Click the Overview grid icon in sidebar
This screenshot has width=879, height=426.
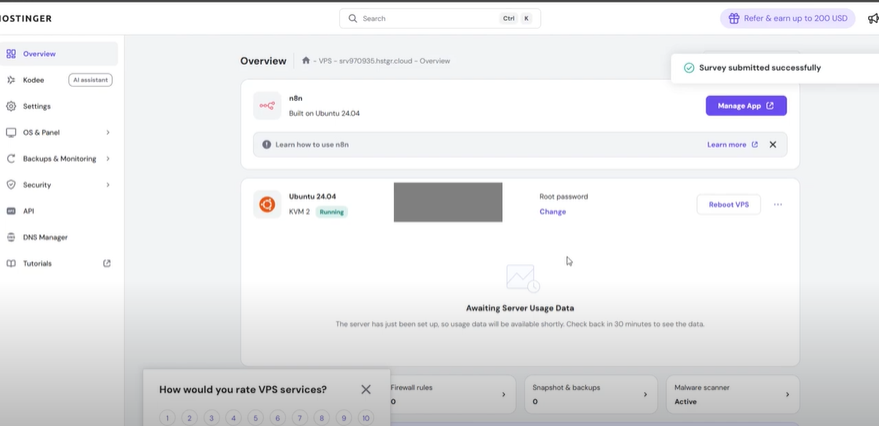pos(11,54)
